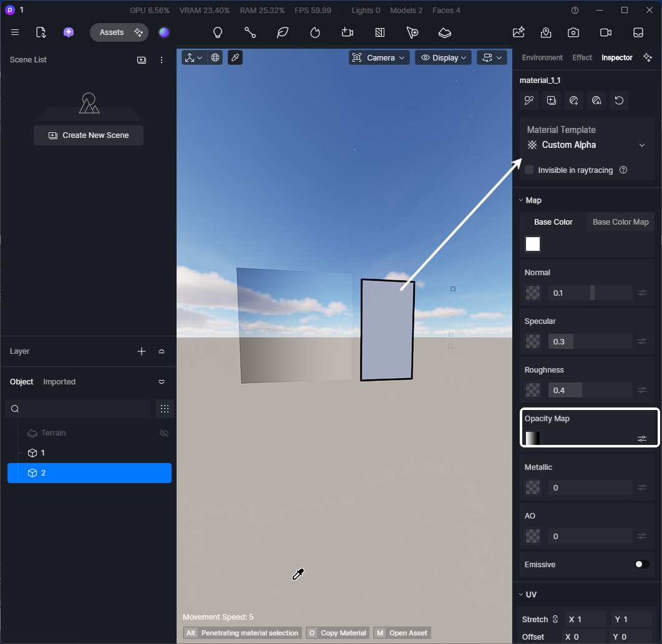Expand the Display dropdown menu
662x644 pixels.
coord(444,57)
